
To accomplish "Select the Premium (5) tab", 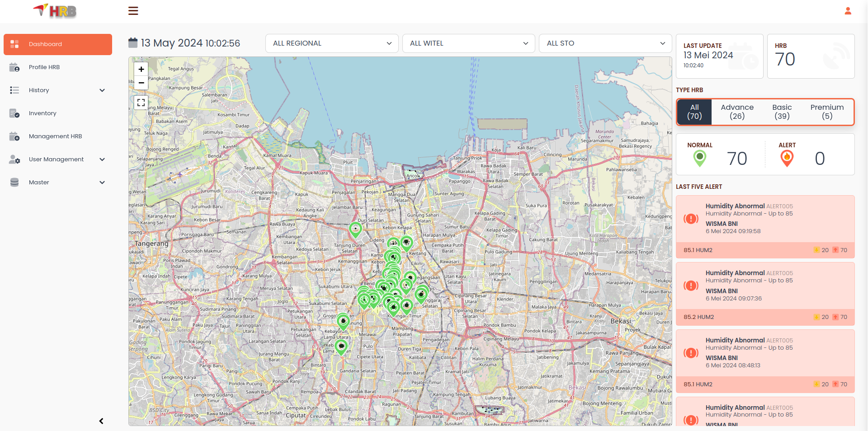I will point(827,112).
